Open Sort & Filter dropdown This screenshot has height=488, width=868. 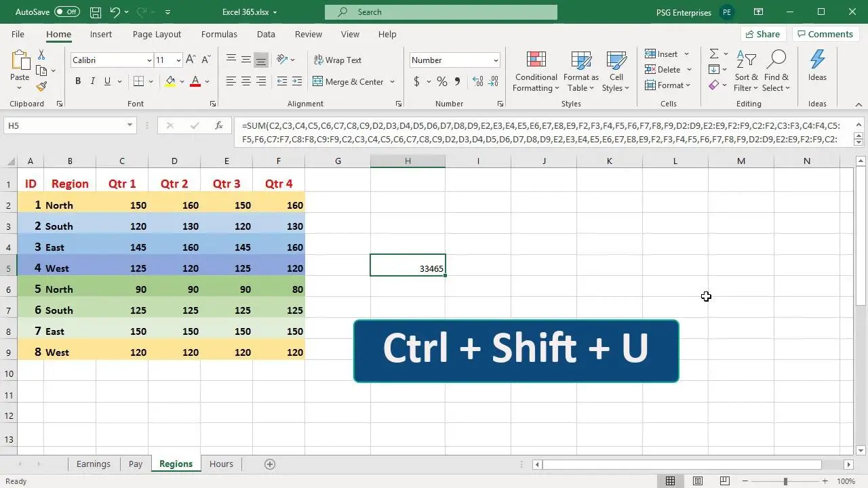[746, 71]
